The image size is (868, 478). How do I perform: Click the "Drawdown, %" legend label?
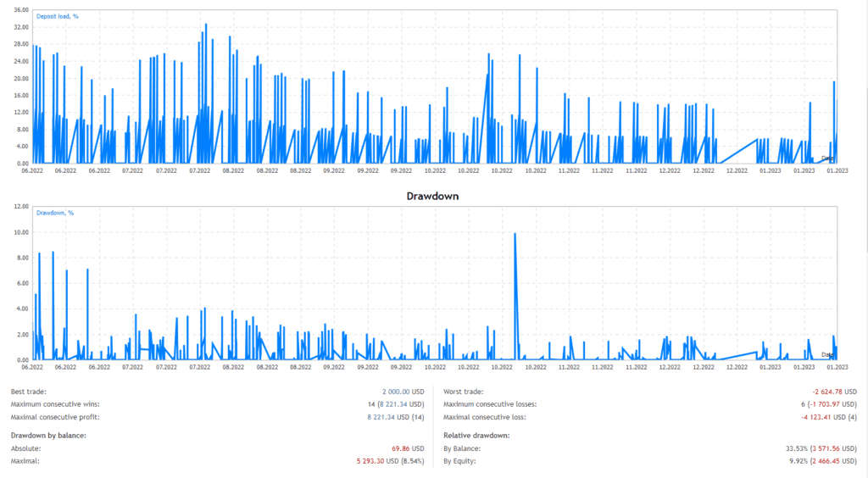coord(56,213)
